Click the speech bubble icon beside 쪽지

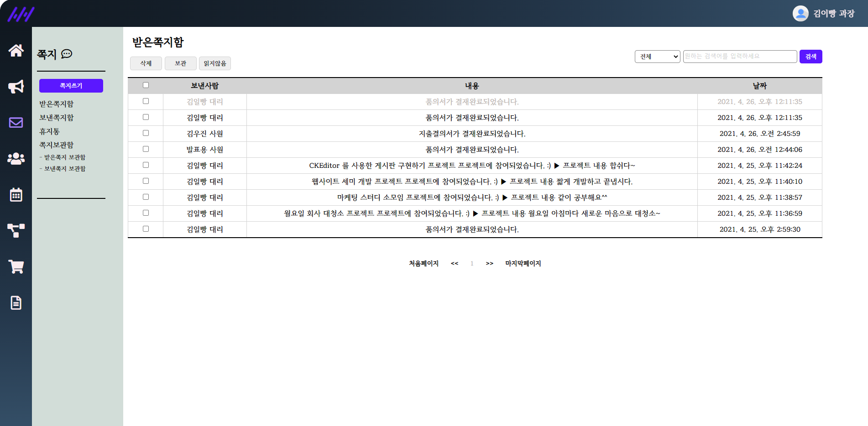pos(67,54)
